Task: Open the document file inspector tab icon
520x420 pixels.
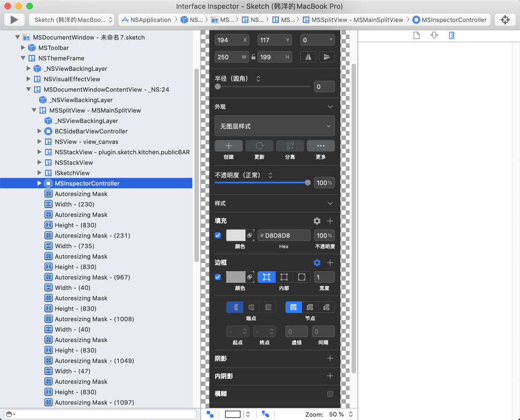Action: (416, 36)
